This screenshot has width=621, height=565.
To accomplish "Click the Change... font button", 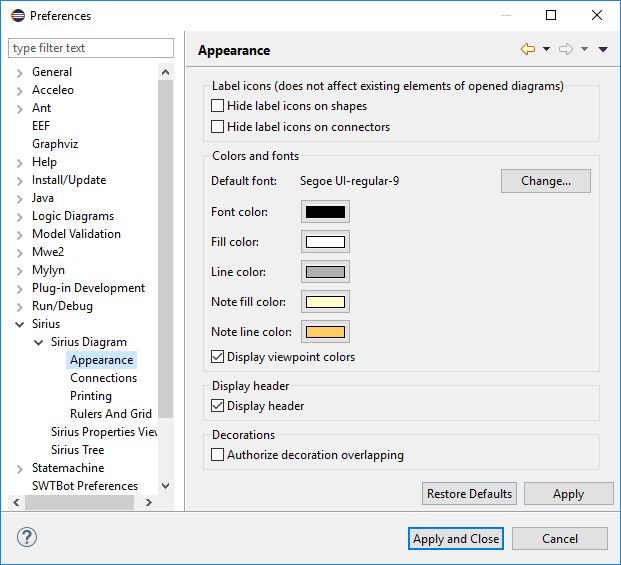I will [x=545, y=181].
